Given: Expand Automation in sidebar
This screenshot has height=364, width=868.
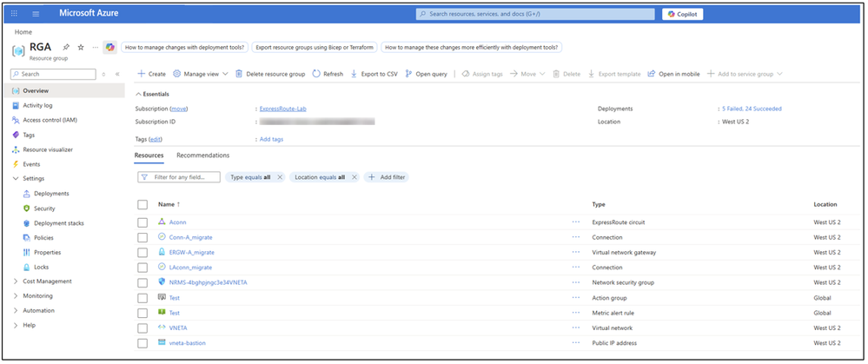Looking at the screenshot, I should tap(15, 311).
